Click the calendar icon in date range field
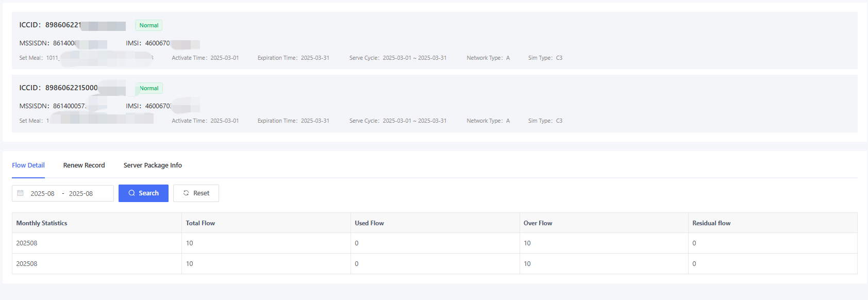 click(21, 193)
